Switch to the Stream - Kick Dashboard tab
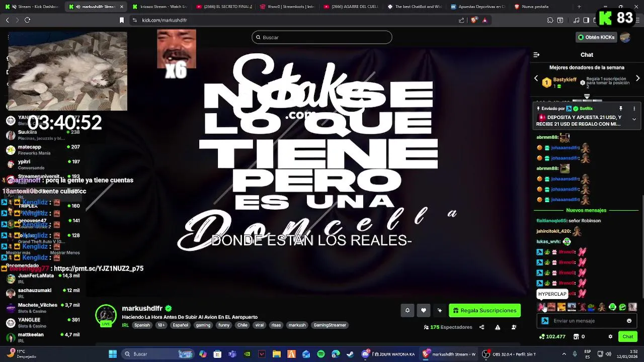 pos(33,7)
